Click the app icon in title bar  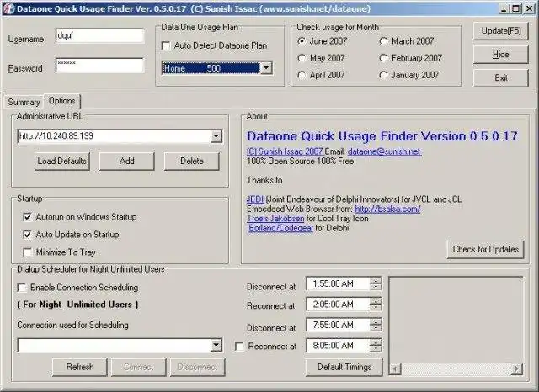[x=8, y=8]
